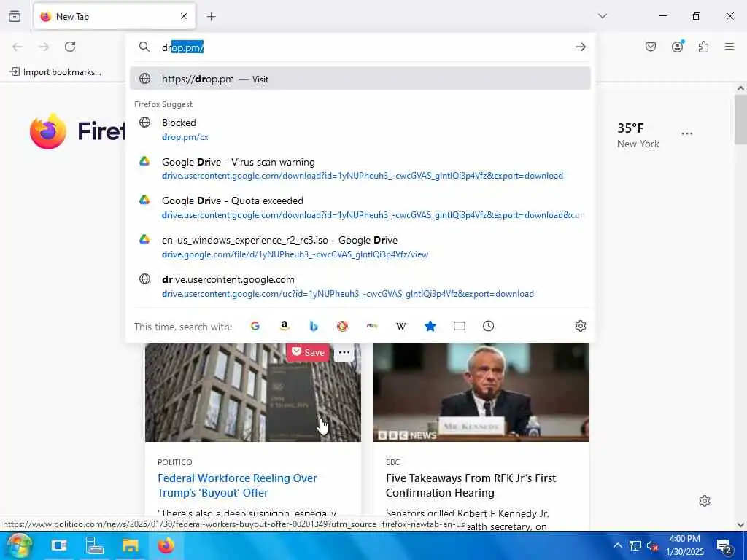Open the application hamburger menu
The image size is (747, 560).
729,47
